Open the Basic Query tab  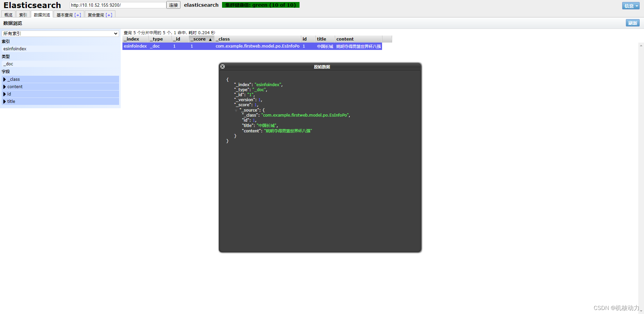coord(65,15)
